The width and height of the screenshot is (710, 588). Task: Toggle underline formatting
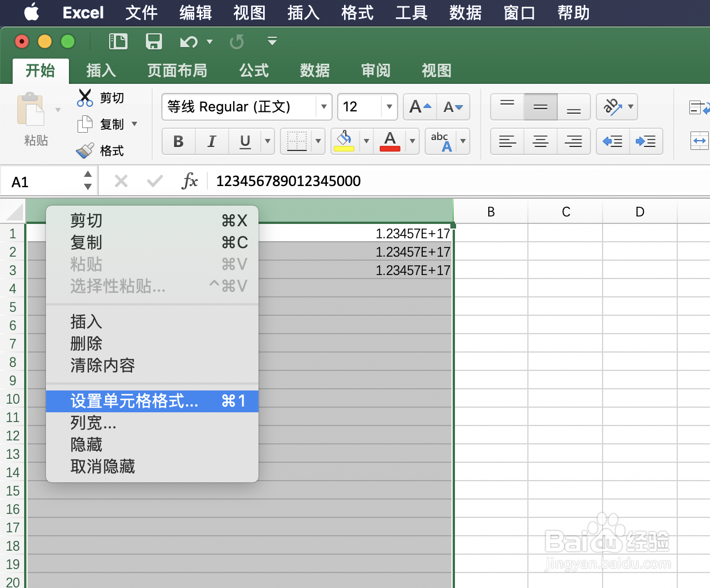(x=245, y=141)
